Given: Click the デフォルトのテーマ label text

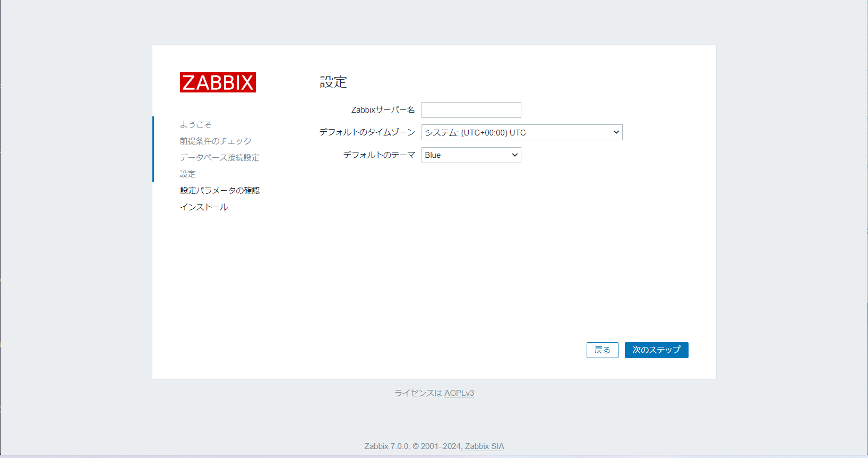Looking at the screenshot, I should click(x=379, y=155).
